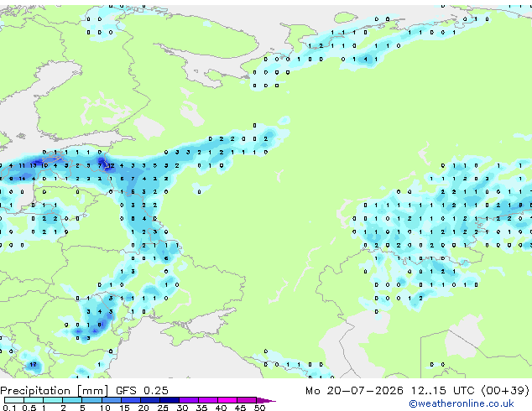Viewport: 532px width, 411px height.
Task: Pick the legend swatch between 45 and 50
Action: coord(247,400)
